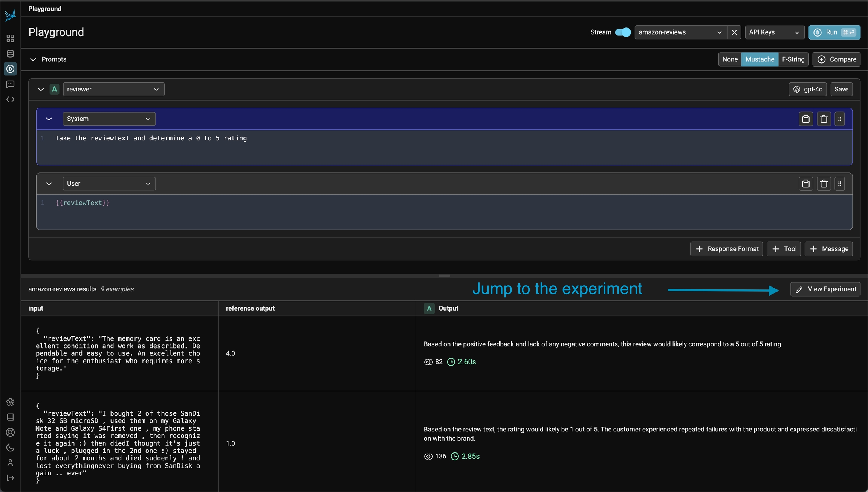
Task: Open the amazon-reviews dataset dropdown
Action: (x=680, y=32)
